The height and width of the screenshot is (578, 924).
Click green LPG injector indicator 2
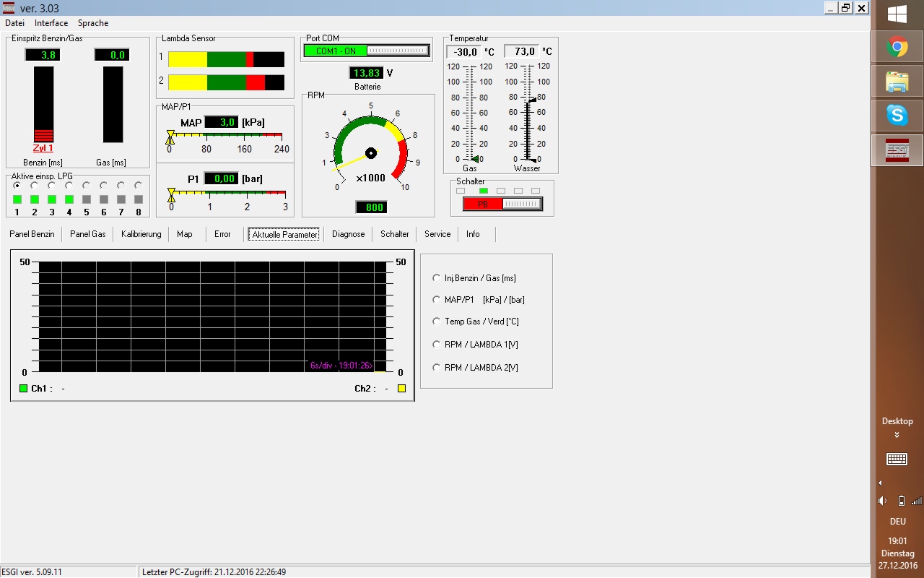click(x=35, y=199)
